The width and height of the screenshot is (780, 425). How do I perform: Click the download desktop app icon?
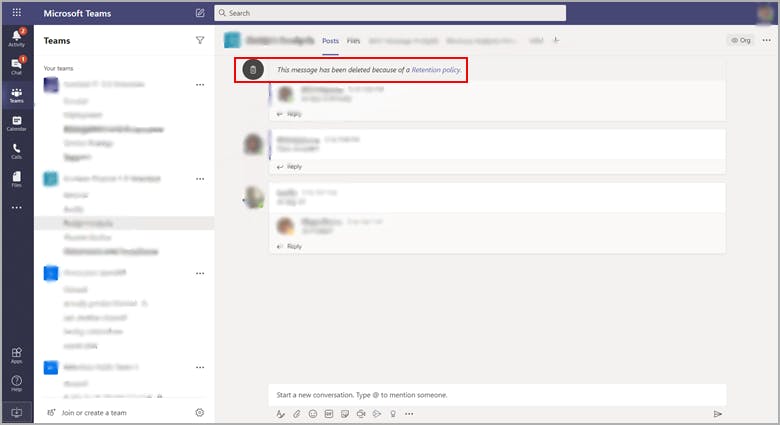click(x=16, y=413)
